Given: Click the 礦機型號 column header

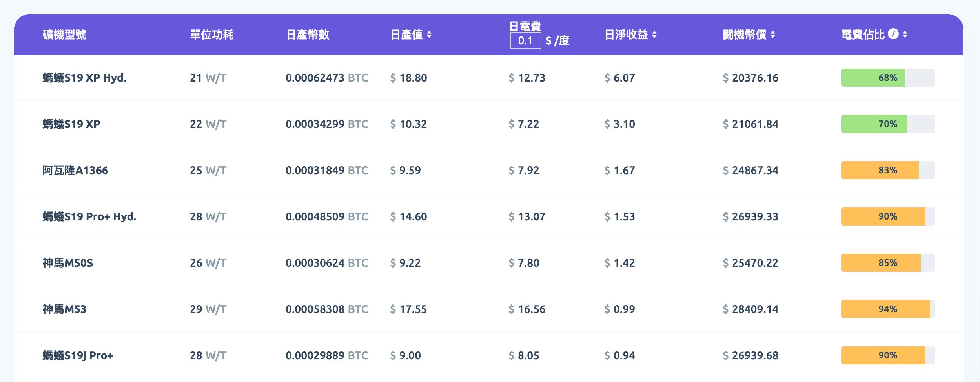Looking at the screenshot, I should point(64,35).
